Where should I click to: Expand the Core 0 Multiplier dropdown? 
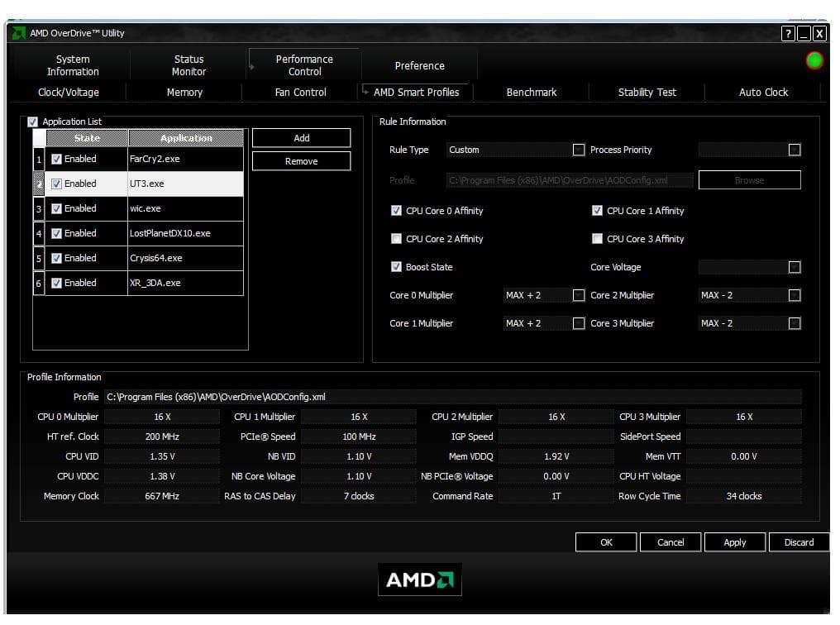click(x=579, y=295)
